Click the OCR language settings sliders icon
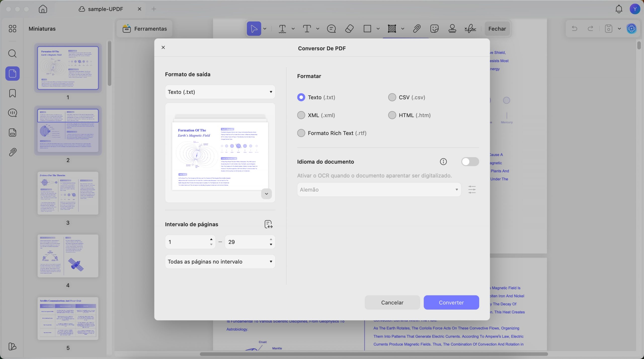Image resolution: width=644 pixels, height=359 pixels. point(472,190)
